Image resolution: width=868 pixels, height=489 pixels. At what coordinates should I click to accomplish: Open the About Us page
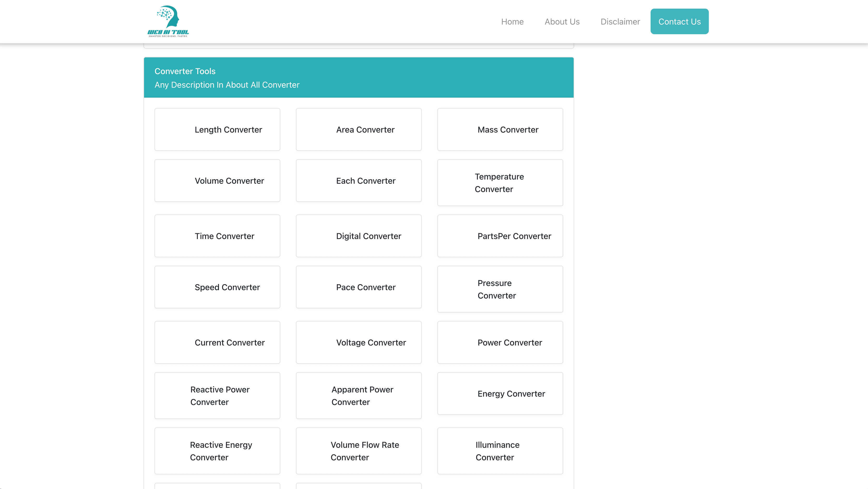(x=562, y=22)
